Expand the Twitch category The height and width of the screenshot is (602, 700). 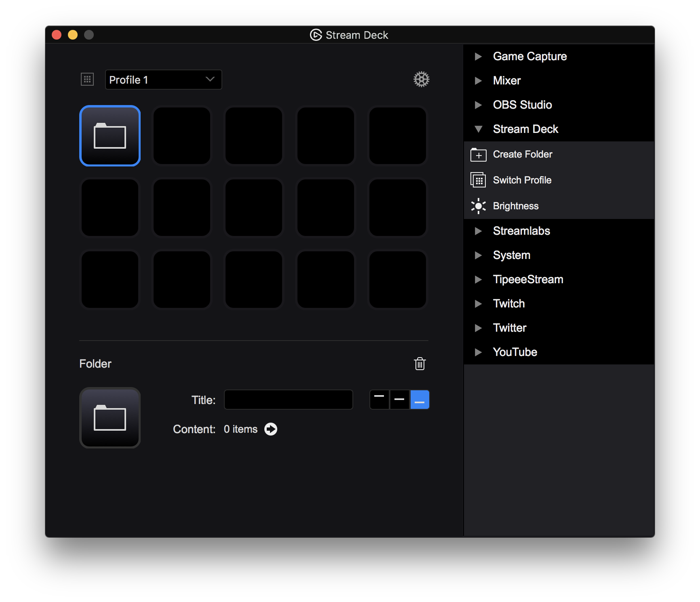(478, 304)
